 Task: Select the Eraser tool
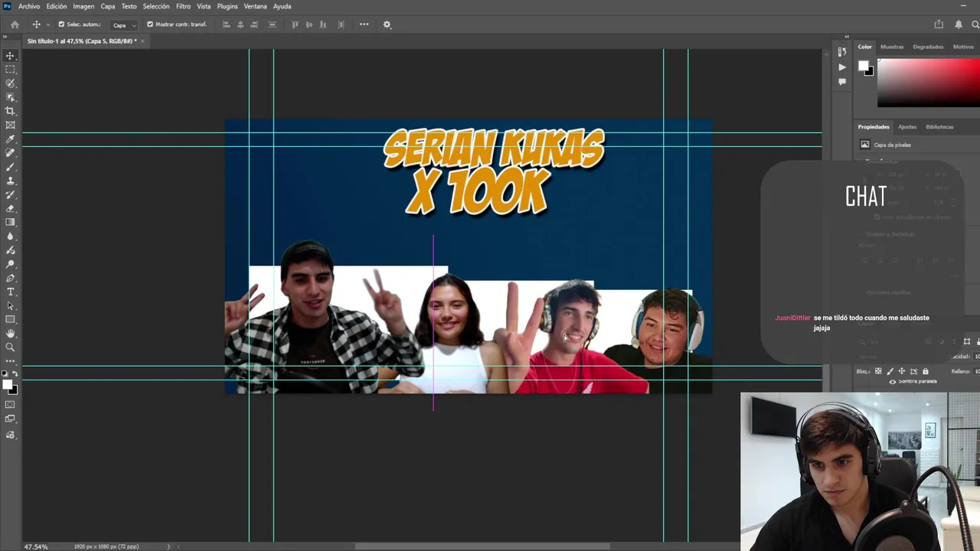(x=10, y=208)
